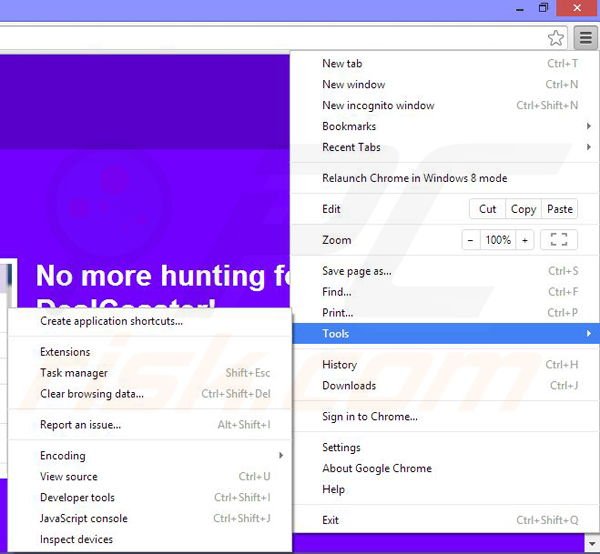Select Inspect devices
The width and height of the screenshot is (600, 554).
pyautogui.click(x=150, y=539)
